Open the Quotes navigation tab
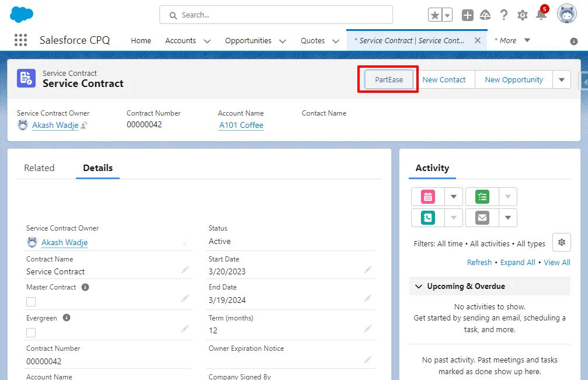Screen dimensions: 588x380 (312, 40)
